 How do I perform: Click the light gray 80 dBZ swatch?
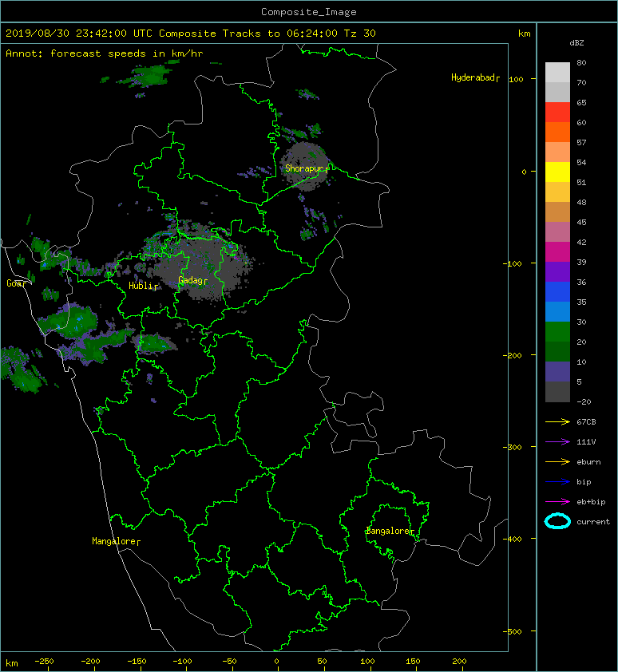(557, 73)
